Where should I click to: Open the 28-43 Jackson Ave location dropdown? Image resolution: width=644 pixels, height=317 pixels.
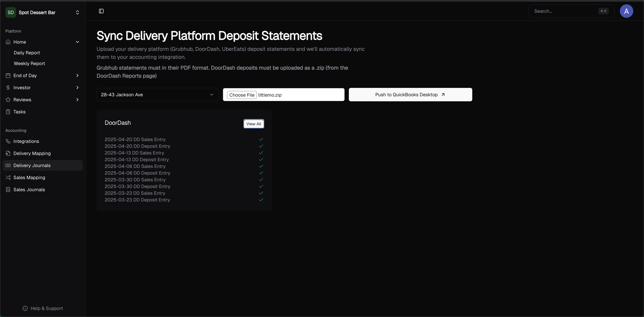(x=157, y=95)
